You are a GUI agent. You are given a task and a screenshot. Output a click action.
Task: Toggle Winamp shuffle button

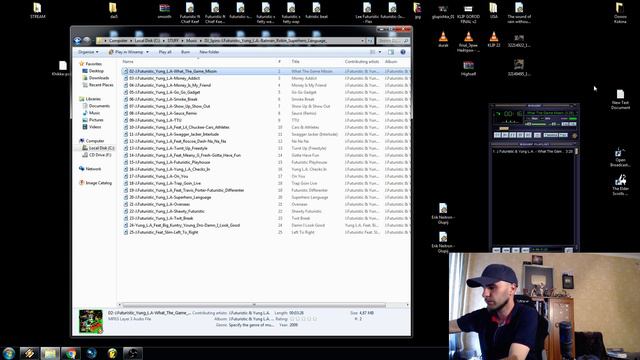[551, 135]
